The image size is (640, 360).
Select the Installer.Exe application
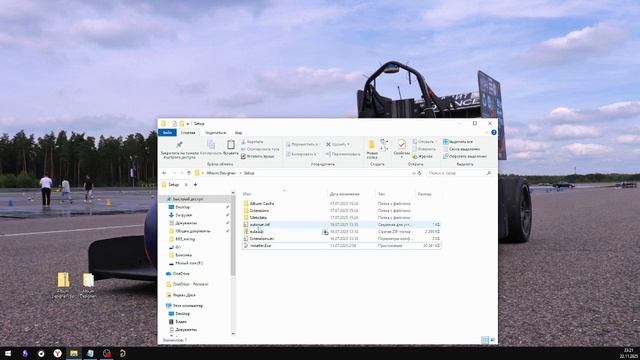[x=260, y=246]
